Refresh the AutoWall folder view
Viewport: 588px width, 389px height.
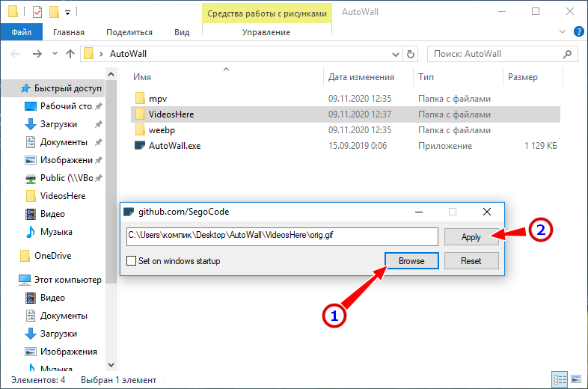point(411,55)
